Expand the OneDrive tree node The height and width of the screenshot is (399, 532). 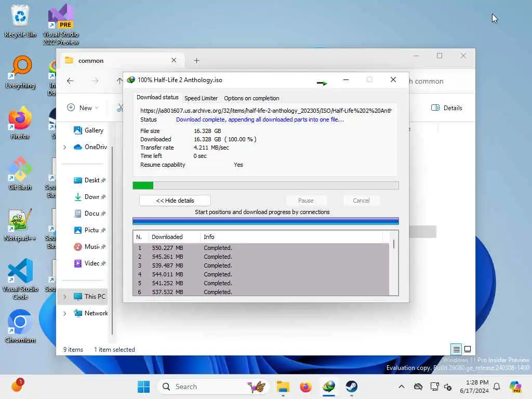pyautogui.click(x=65, y=147)
